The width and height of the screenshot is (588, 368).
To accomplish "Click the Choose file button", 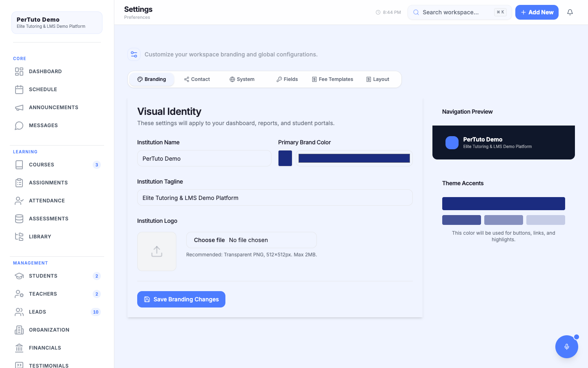I will point(209,240).
